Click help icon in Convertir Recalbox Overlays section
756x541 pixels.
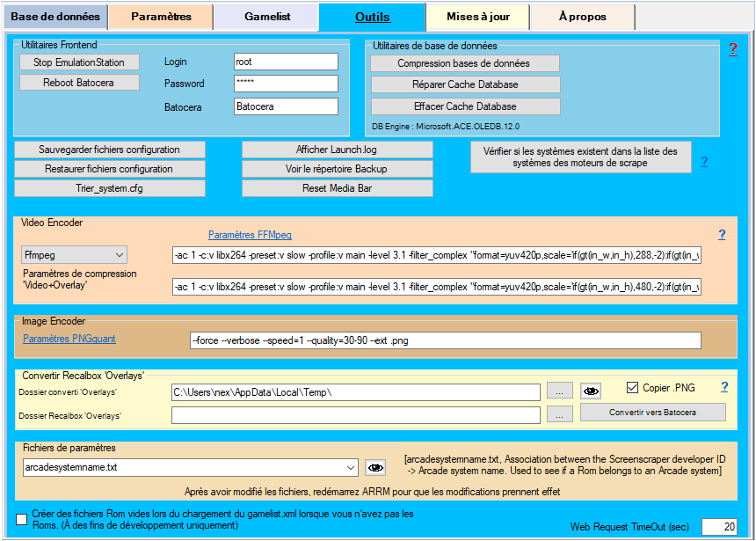coord(724,387)
